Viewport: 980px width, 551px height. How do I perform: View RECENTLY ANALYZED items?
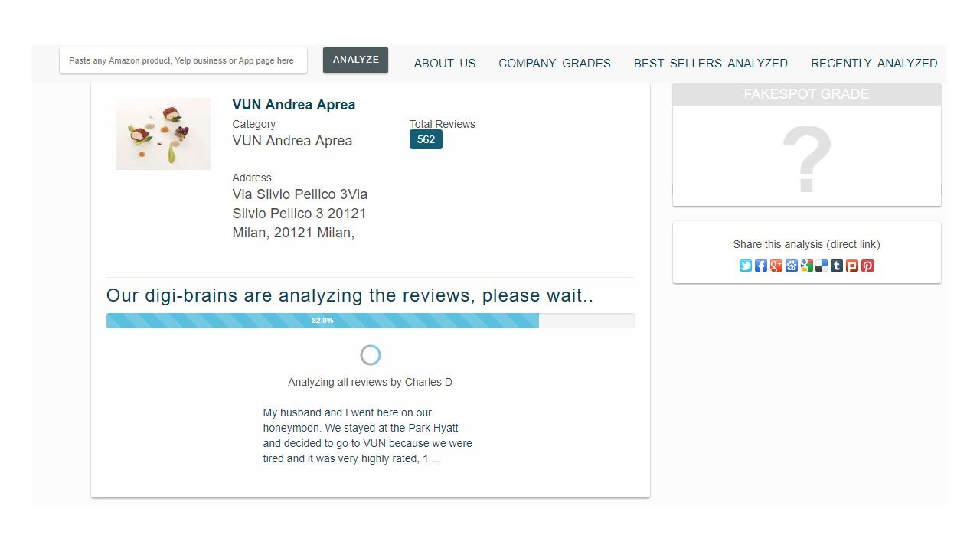[874, 64]
